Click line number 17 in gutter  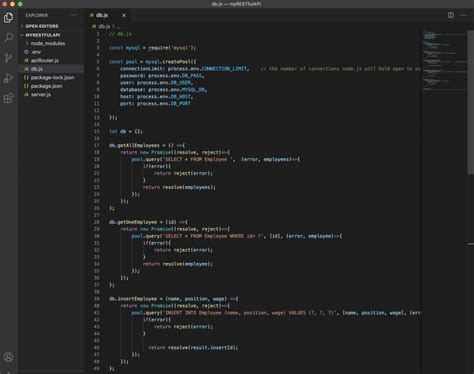click(x=97, y=145)
